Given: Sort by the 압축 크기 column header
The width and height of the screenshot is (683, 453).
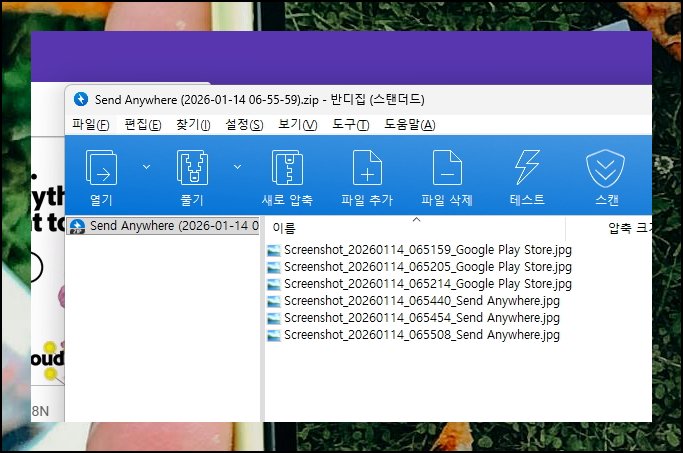Looking at the screenshot, I should (x=630, y=228).
